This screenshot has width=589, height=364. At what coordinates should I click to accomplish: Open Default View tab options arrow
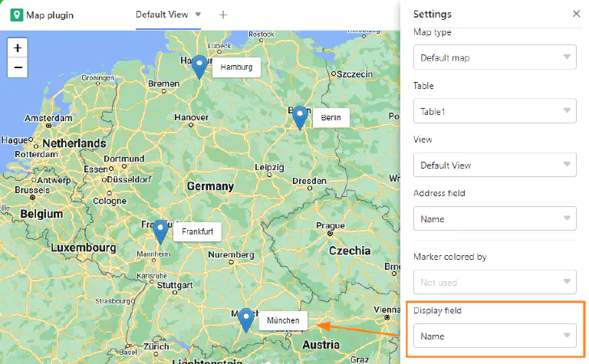198,15
